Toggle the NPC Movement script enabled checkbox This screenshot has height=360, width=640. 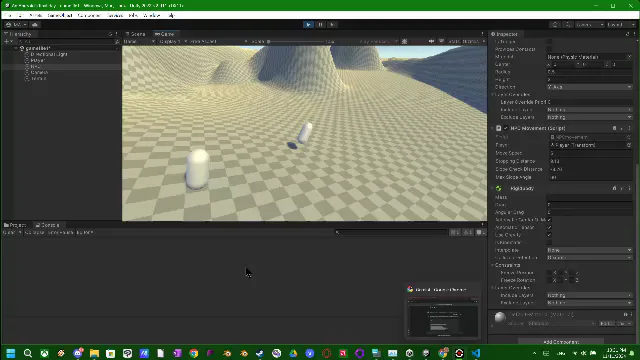click(x=506, y=128)
